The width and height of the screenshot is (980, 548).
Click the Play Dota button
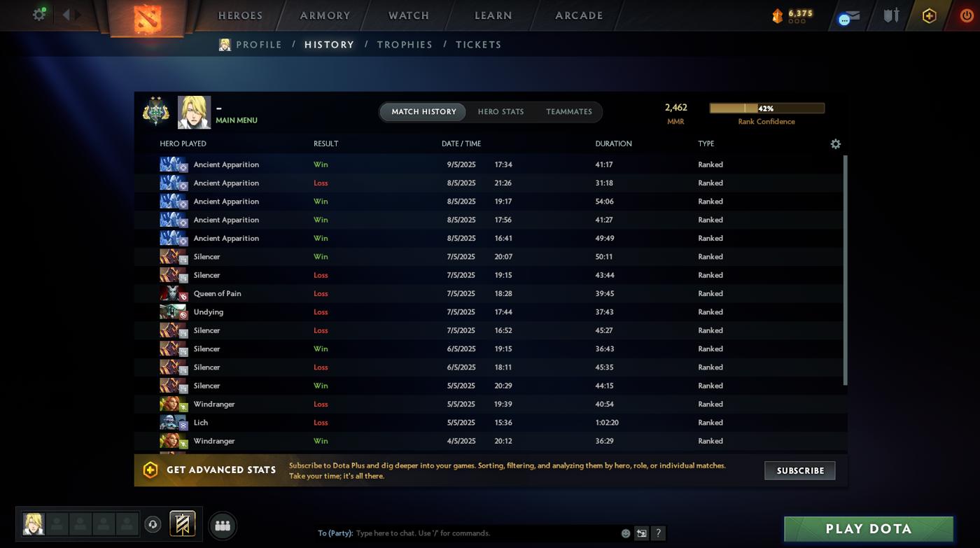869,529
